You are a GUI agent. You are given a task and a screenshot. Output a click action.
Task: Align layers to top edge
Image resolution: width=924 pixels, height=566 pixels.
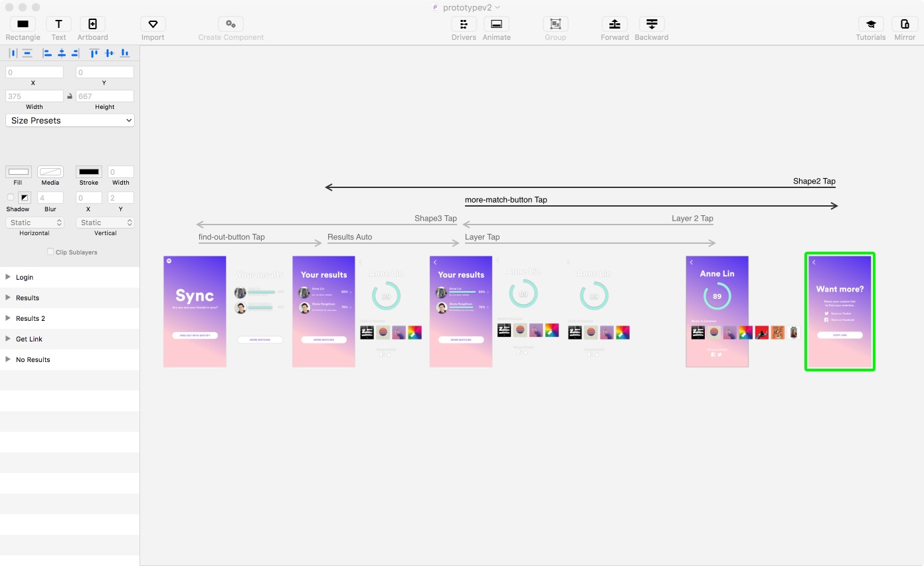94,53
